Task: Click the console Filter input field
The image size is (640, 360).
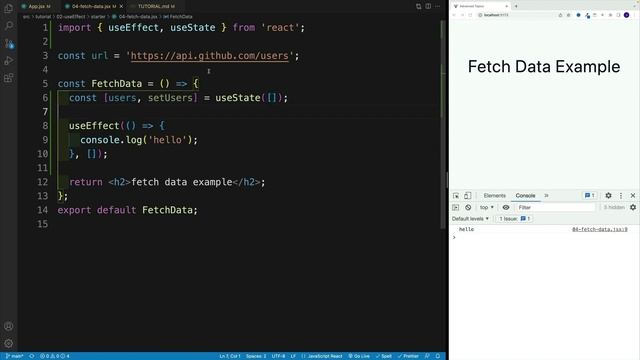Action: [x=555, y=207]
